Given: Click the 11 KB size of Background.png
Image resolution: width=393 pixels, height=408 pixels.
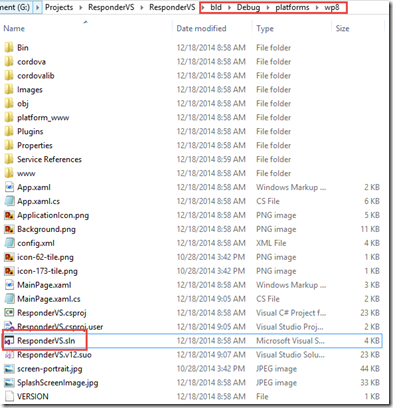Looking at the screenshot, I should [370, 229].
